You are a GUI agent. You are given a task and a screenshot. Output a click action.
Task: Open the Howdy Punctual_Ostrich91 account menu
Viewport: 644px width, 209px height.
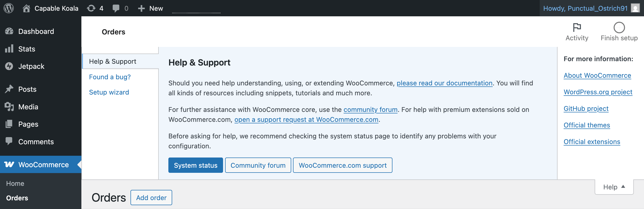tap(585, 8)
